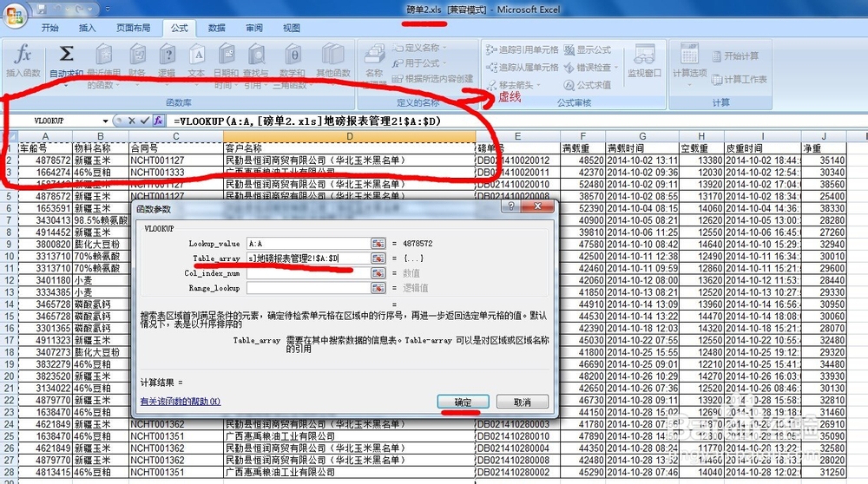Screen dimensions: 868x484
Task: Switch to the Insert (插入) ribbon tab
Action: 87,28
